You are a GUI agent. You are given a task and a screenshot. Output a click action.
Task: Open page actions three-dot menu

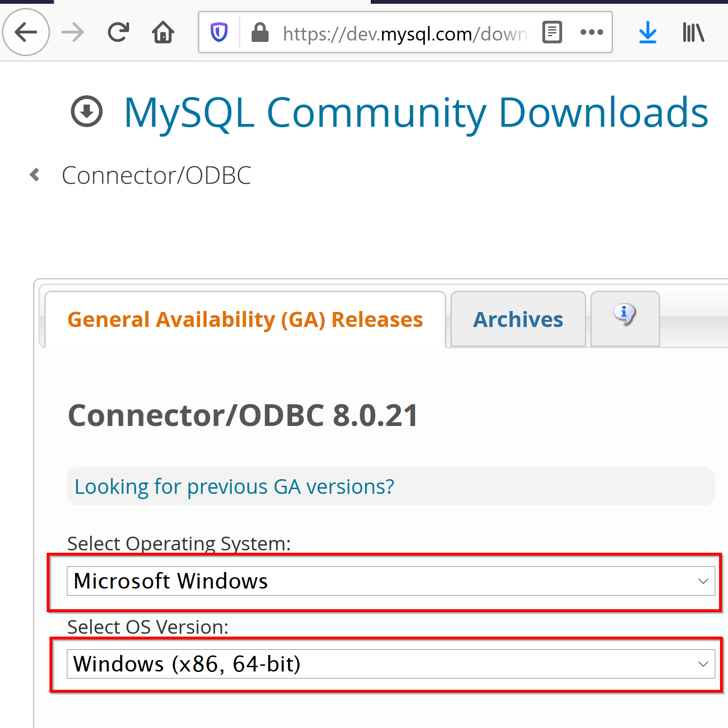(x=592, y=32)
